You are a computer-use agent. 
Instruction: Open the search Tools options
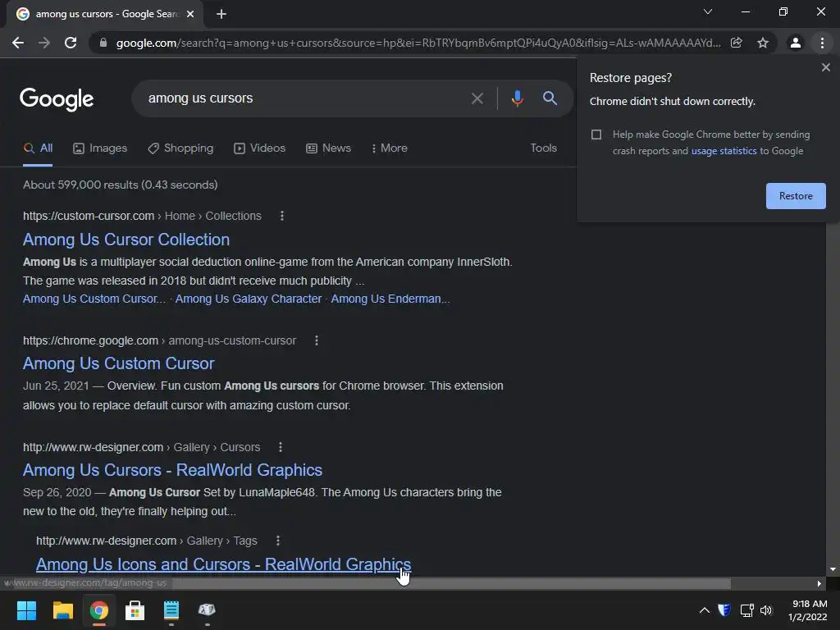click(x=543, y=148)
